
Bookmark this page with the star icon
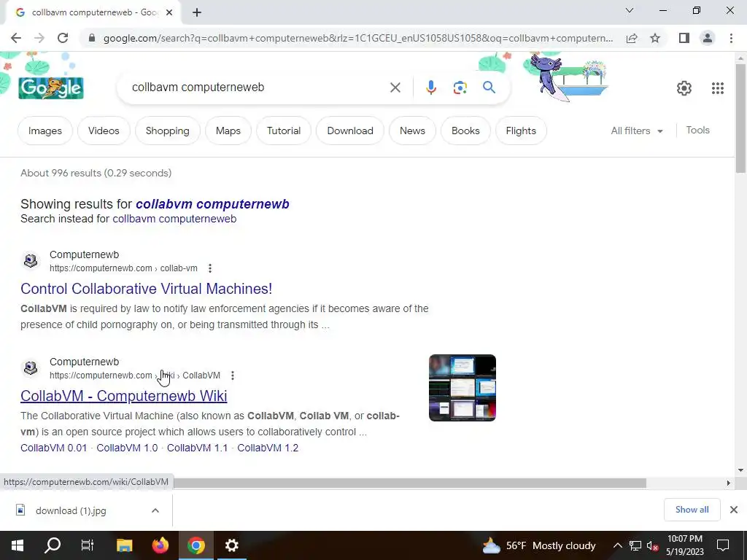click(x=655, y=38)
